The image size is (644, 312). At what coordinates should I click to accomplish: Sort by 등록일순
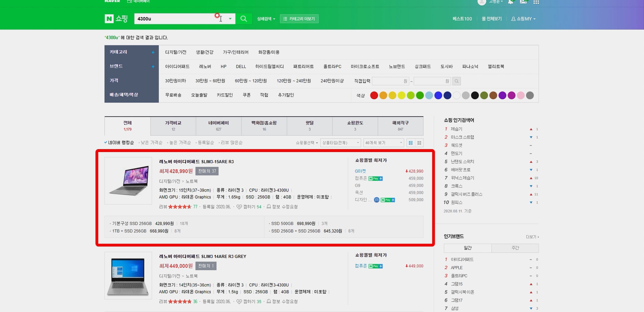point(206,143)
